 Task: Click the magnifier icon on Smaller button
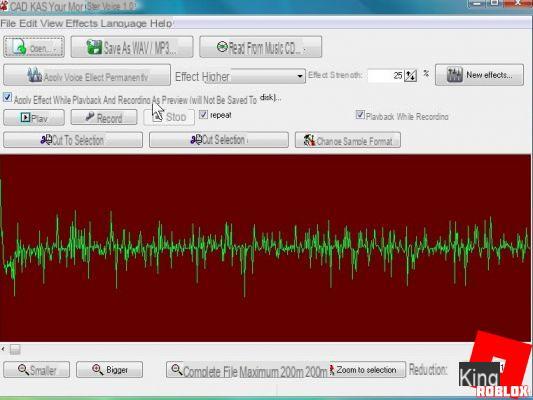click(23, 369)
